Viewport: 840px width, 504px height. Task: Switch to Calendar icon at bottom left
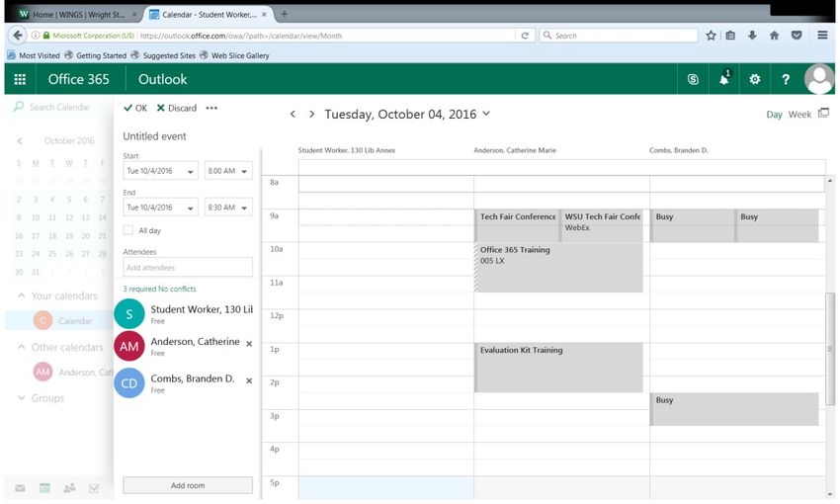point(44,488)
